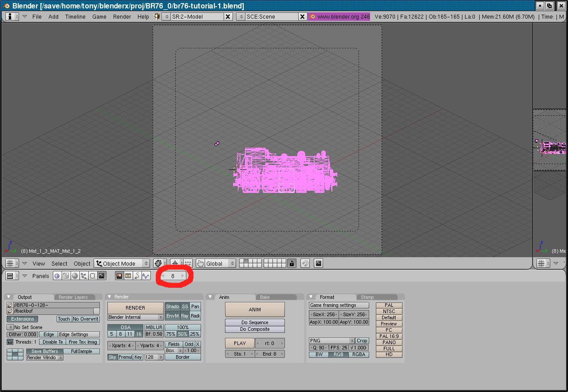Click the current frame number field
Screen dimensions: 568x392
(173, 276)
